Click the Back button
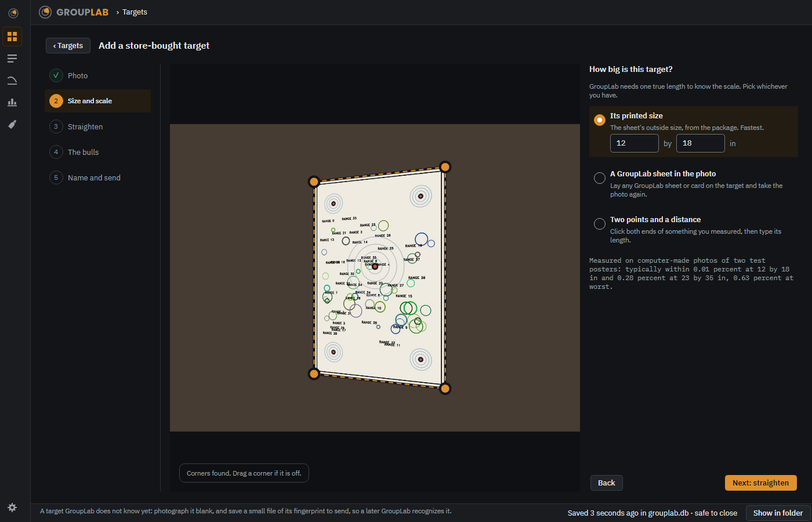Screen dimensions: 812x522 pos(607,483)
